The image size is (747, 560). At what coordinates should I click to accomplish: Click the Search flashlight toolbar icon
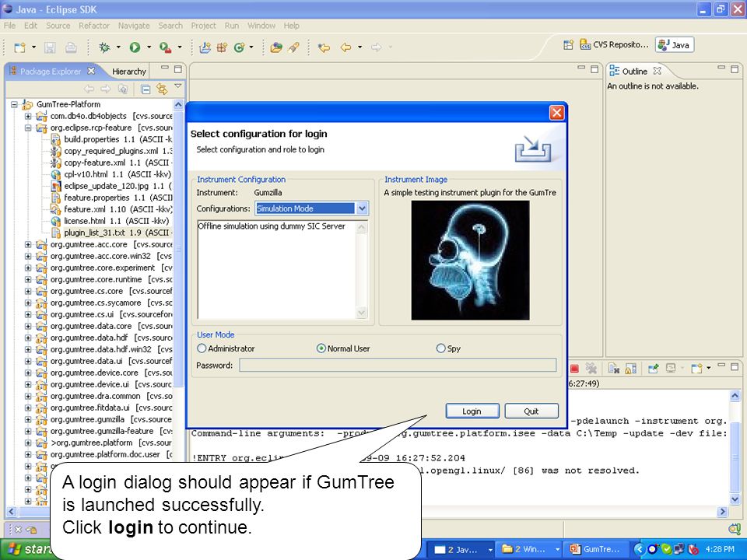coord(293,47)
